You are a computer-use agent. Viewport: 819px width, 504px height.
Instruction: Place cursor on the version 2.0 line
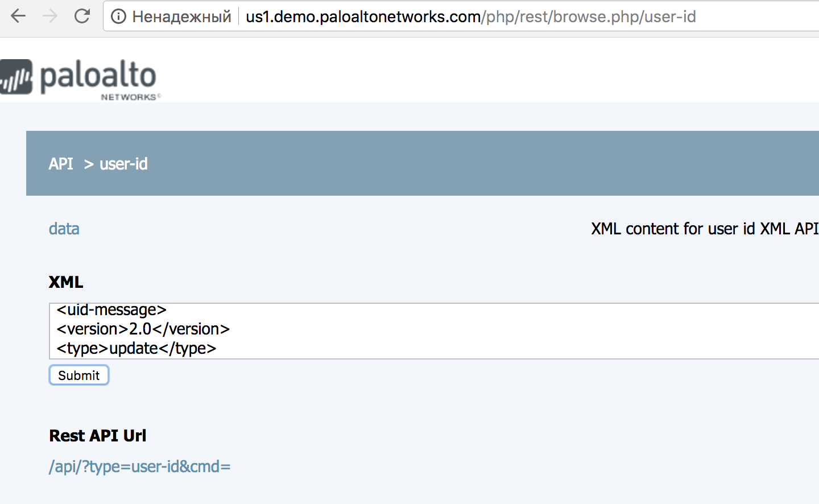coord(143,329)
